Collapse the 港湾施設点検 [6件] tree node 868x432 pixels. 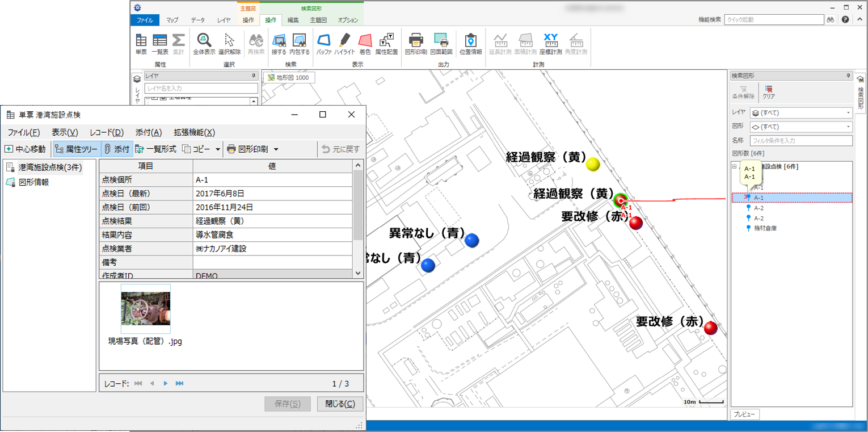coord(734,167)
